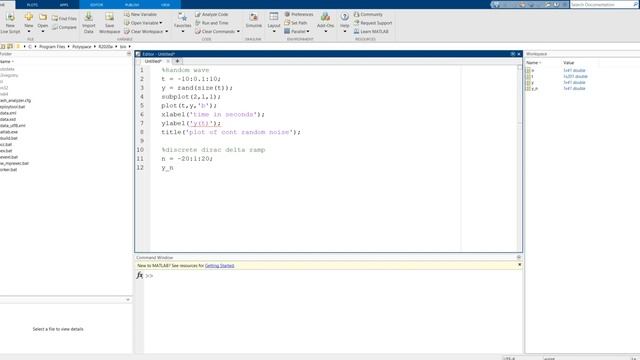The image size is (640, 360).
Task: Click Run and Time
Action: (x=212, y=23)
